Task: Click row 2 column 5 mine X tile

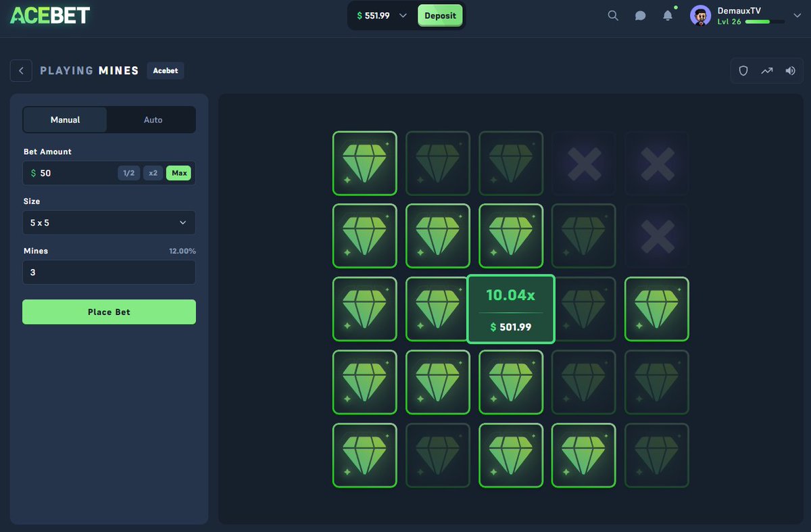Action: 657,236
